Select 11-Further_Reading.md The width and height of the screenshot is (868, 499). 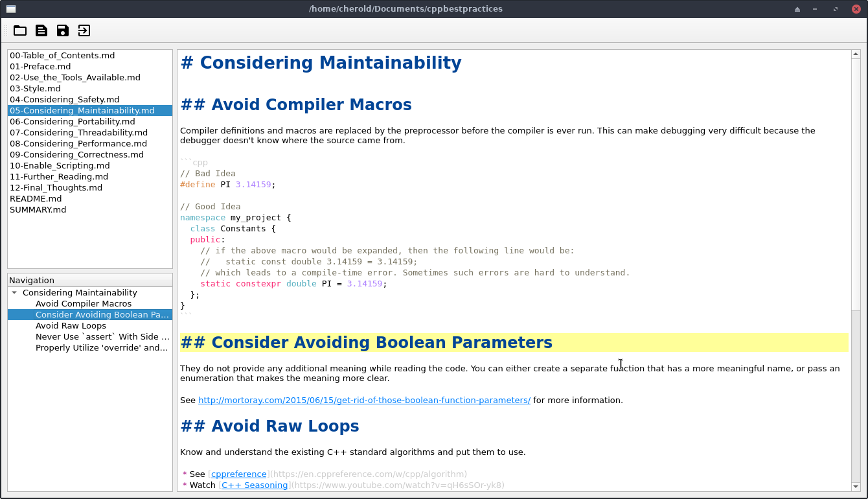pyautogui.click(x=90, y=177)
